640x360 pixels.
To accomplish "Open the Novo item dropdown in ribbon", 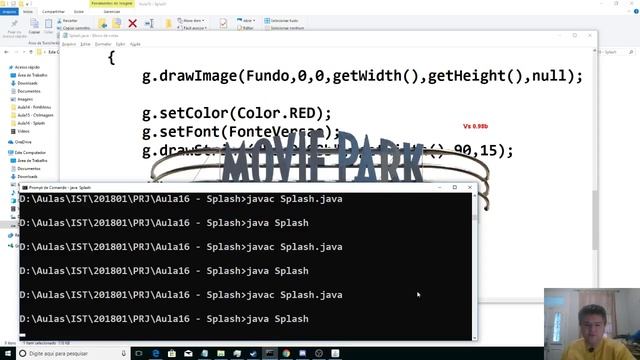I will point(191,20).
